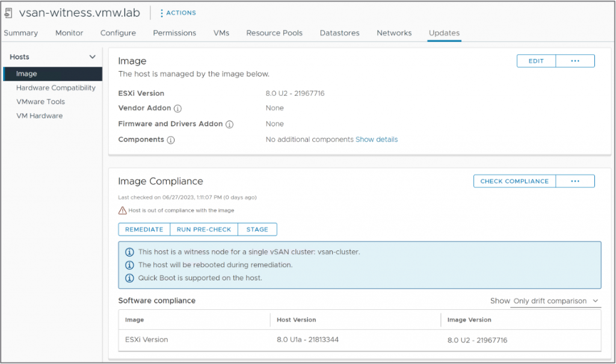Open the Show drift comparison dropdown
The image size is (616, 364).
[x=554, y=301]
